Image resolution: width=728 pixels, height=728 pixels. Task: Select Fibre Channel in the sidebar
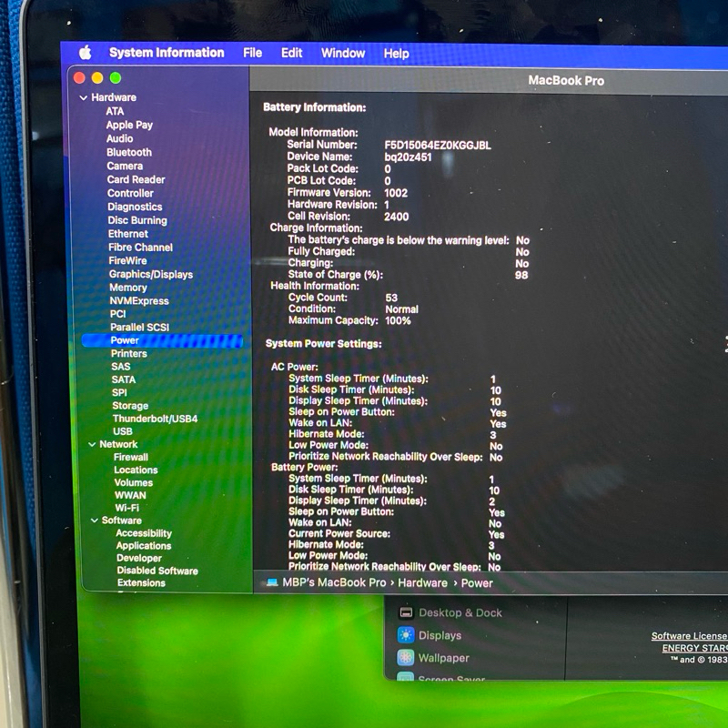point(140,248)
